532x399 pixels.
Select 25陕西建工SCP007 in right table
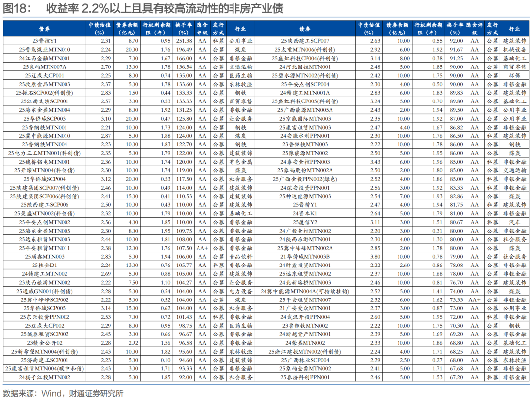click(305, 41)
